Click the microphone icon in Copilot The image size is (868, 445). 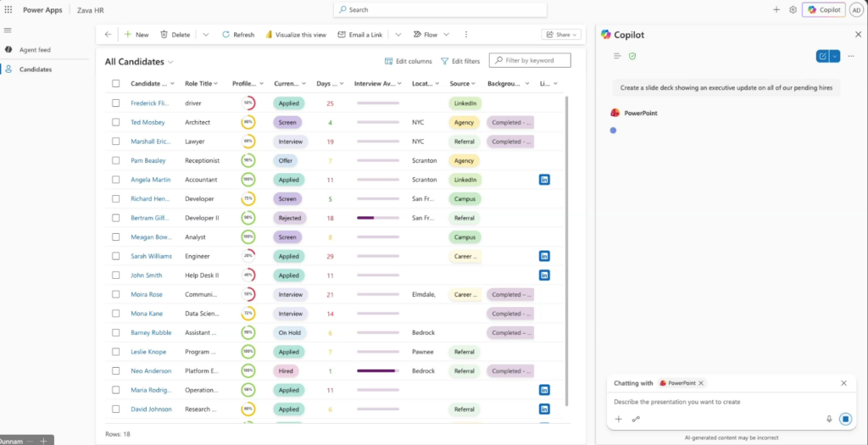829,419
